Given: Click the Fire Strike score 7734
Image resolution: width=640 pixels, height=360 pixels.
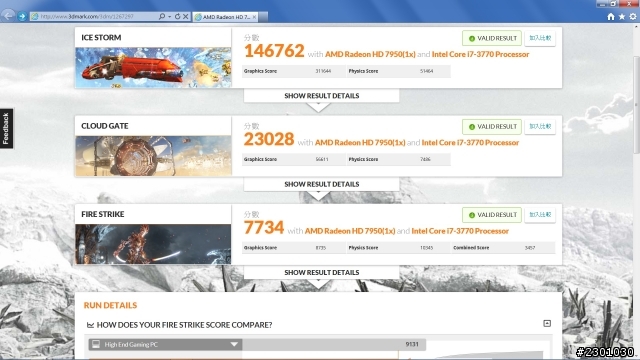Looking at the screenshot, I should [264, 228].
